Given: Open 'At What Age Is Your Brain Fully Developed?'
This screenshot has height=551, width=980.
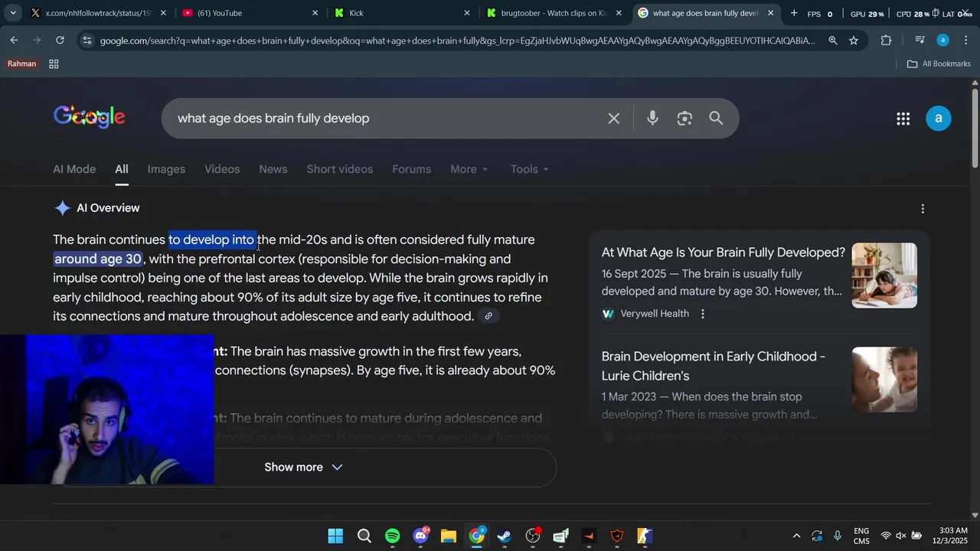Looking at the screenshot, I should coord(724,253).
